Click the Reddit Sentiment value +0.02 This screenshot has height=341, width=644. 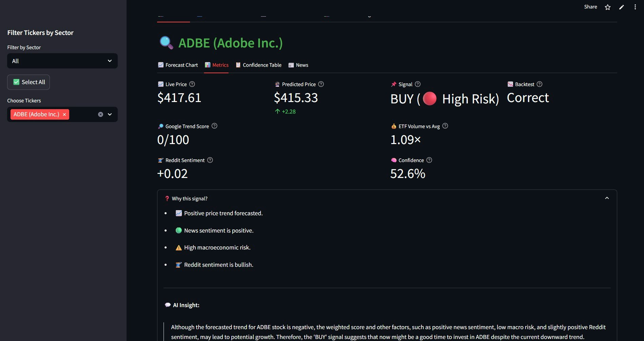pyautogui.click(x=172, y=174)
